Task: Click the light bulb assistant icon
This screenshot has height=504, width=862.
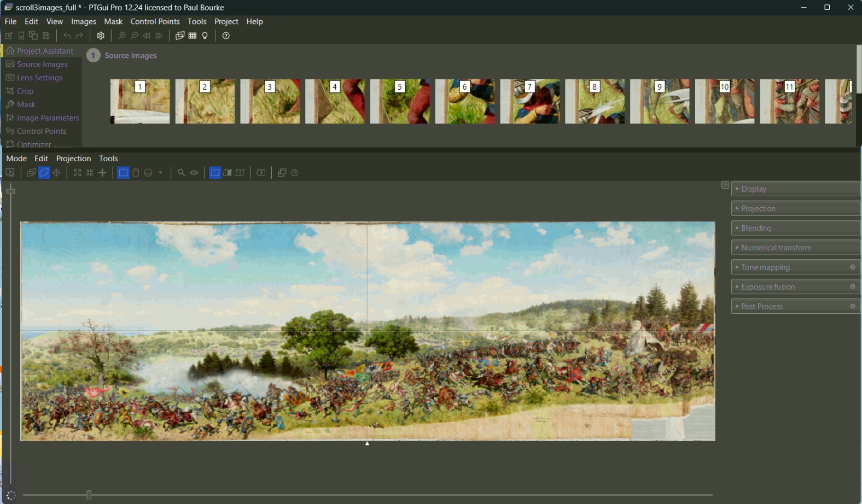Action: click(205, 36)
